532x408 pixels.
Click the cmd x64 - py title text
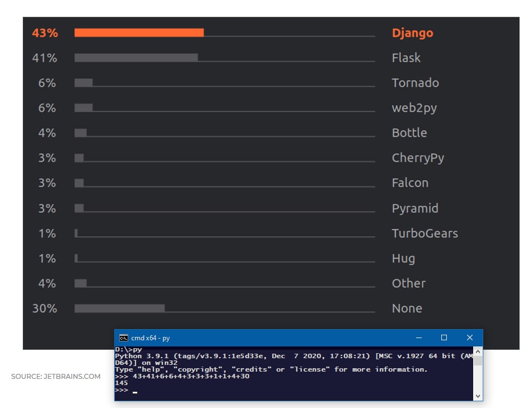coord(150,338)
